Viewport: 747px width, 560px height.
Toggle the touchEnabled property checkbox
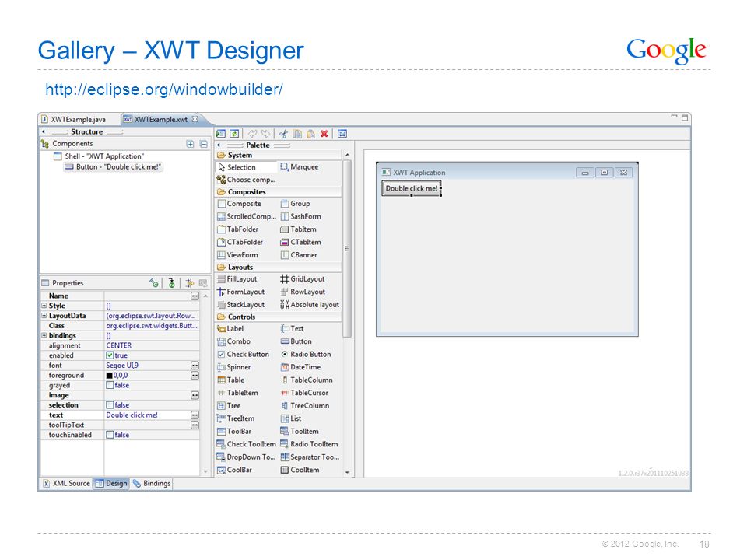click(x=110, y=435)
